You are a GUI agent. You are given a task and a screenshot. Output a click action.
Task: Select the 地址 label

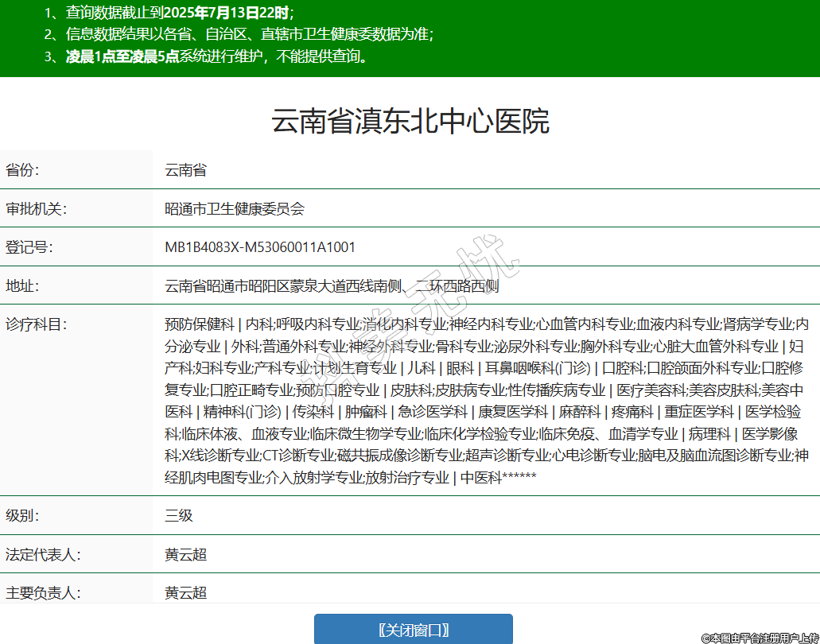(22, 285)
